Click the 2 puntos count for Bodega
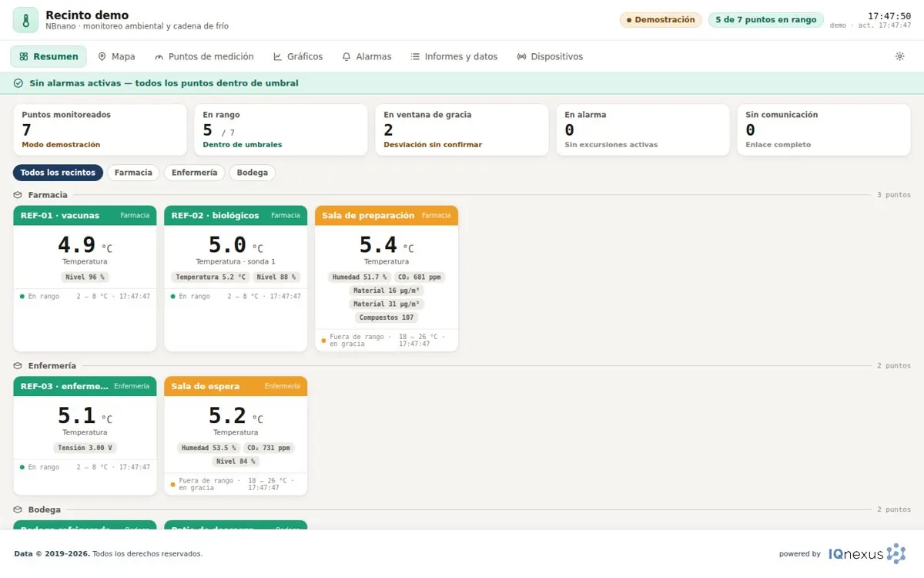 893,509
